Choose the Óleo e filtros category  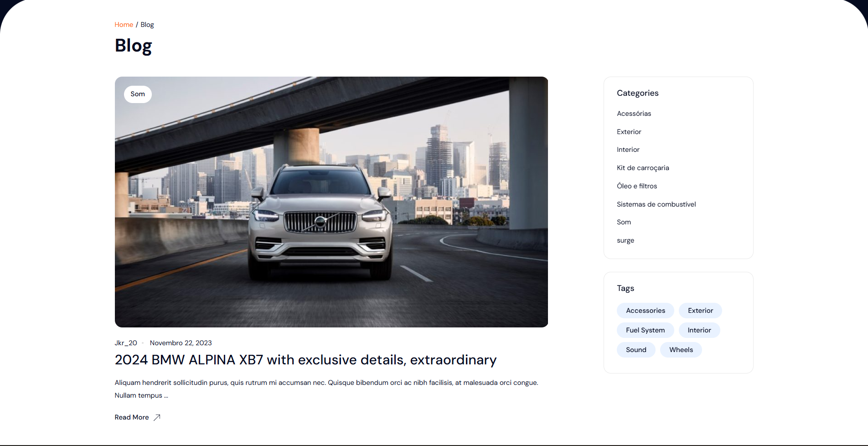[x=636, y=186]
